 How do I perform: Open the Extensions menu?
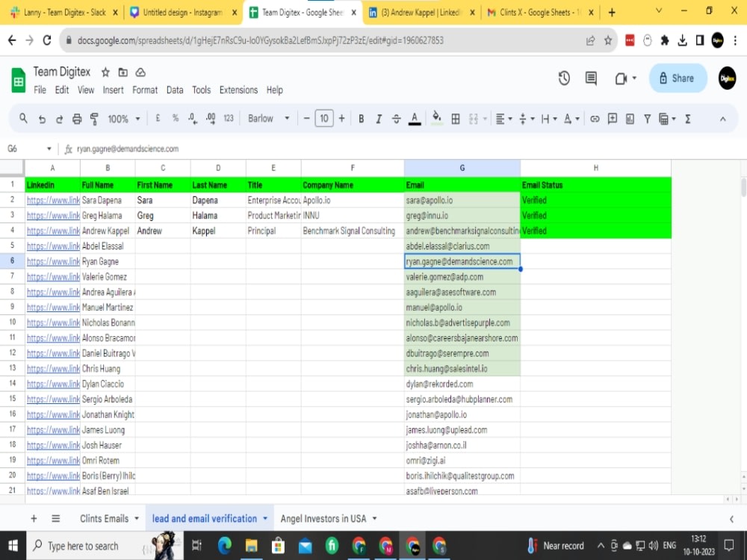point(238,90)
